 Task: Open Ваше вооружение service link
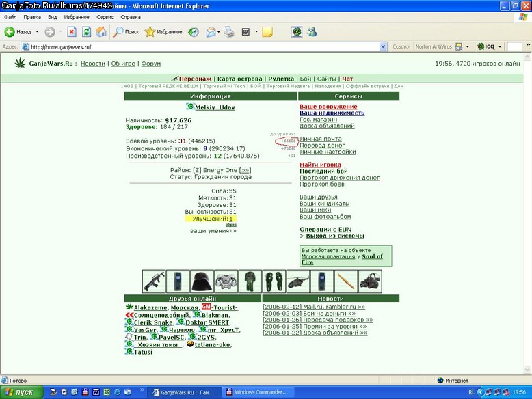328,107
